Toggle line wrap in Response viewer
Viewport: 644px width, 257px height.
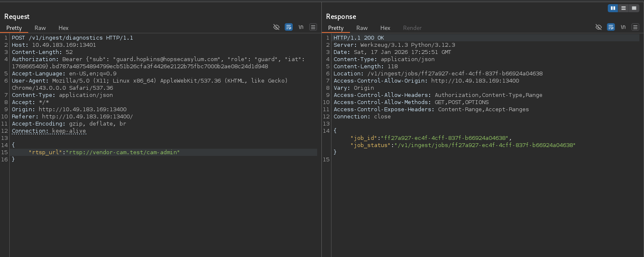[x=611, y=27]
